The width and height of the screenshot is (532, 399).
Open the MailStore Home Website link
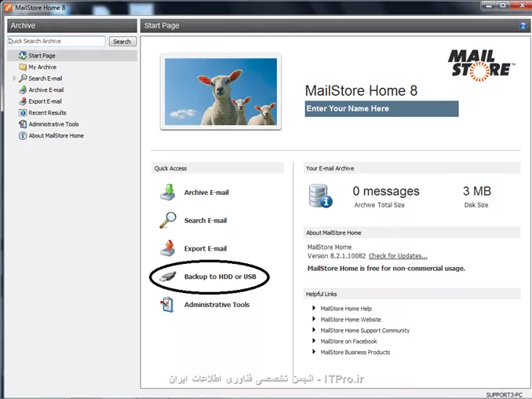351,320
